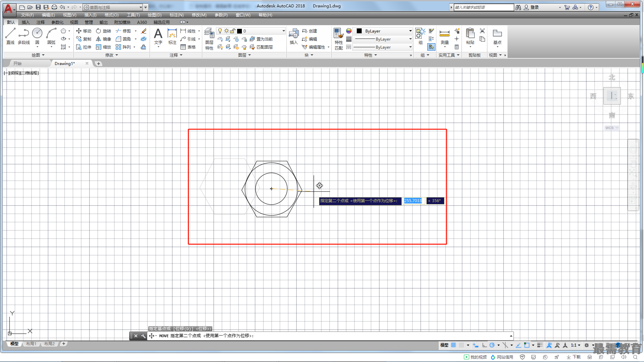This screenshot has width=644, height=362.
Task: Click the Base Point (基点) button
Action: 497,37
